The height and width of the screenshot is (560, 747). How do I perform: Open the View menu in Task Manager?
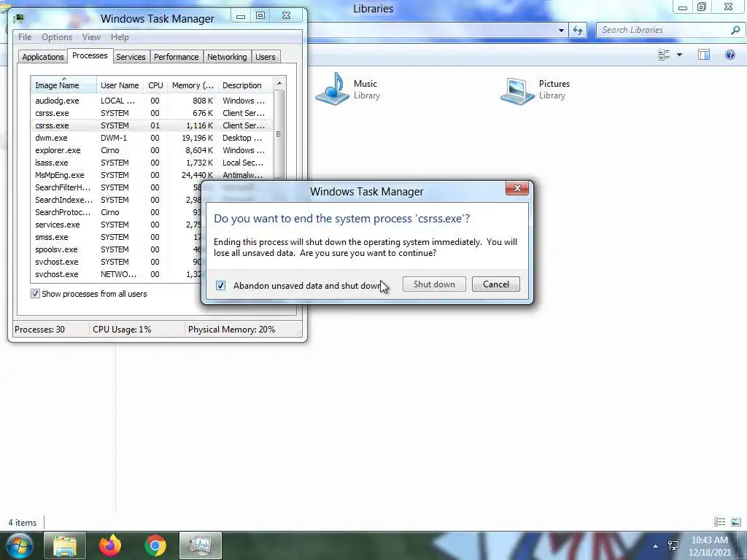[91, 37]
